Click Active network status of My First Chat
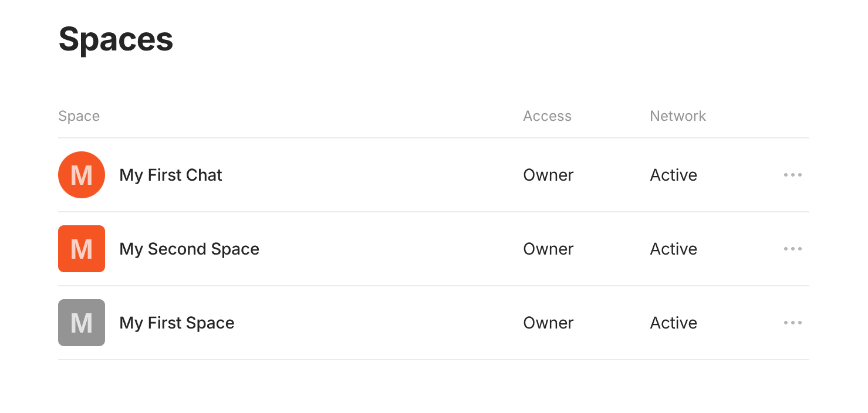 coord(673,175)
